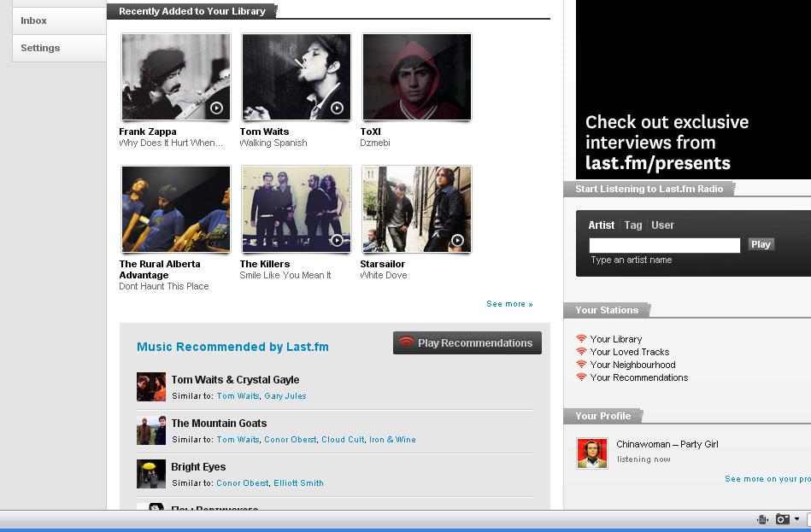Play Frank Zappa via the thumbnail play icon
The width and height of the screenshot is (811, 532).
[216, 108]
